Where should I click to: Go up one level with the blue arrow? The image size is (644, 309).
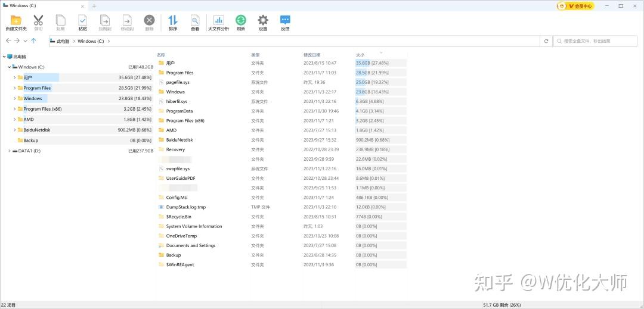point(33,40)
